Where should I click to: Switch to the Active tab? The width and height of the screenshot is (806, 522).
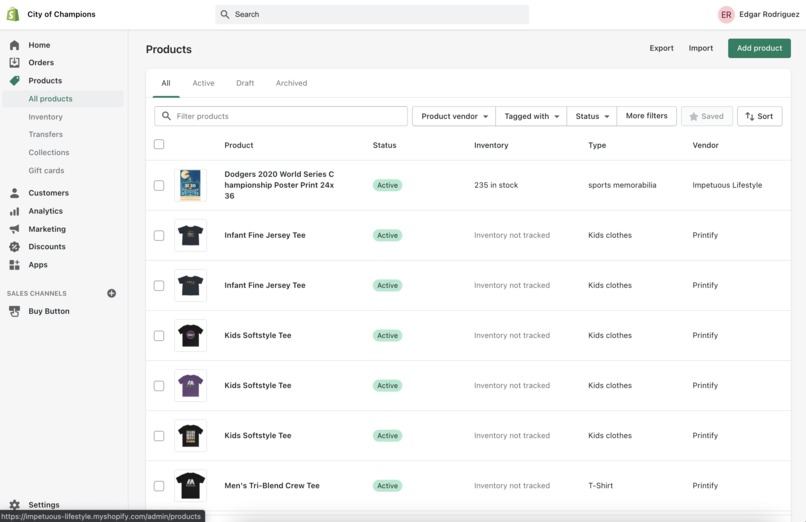[203, 83]
